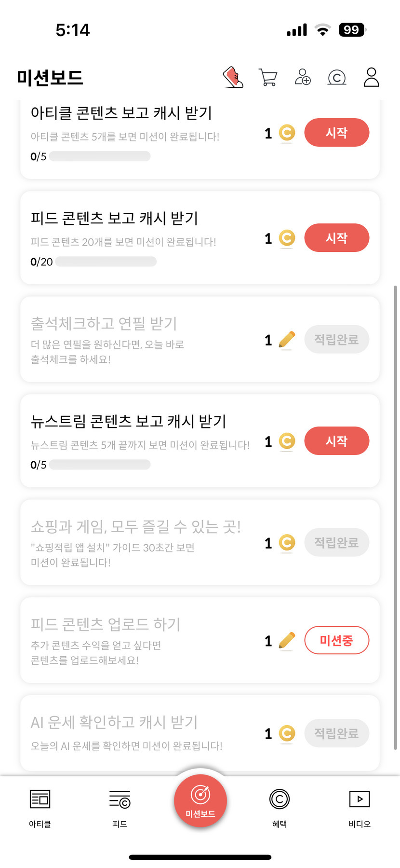Viewport: 400px width, 868px height.
Task: Click the 피드 콘텐츠 0/20 progress bar
Action: coord(106,262)
